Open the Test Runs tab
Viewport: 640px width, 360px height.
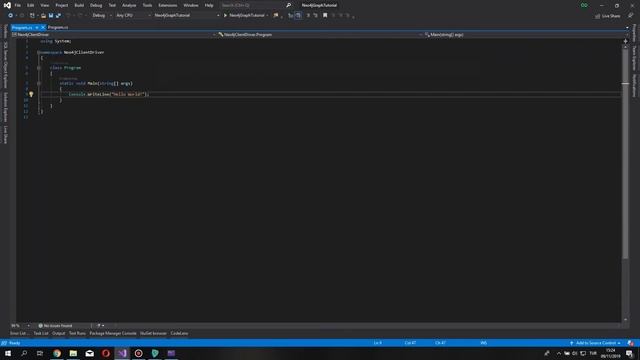(77, 333)
